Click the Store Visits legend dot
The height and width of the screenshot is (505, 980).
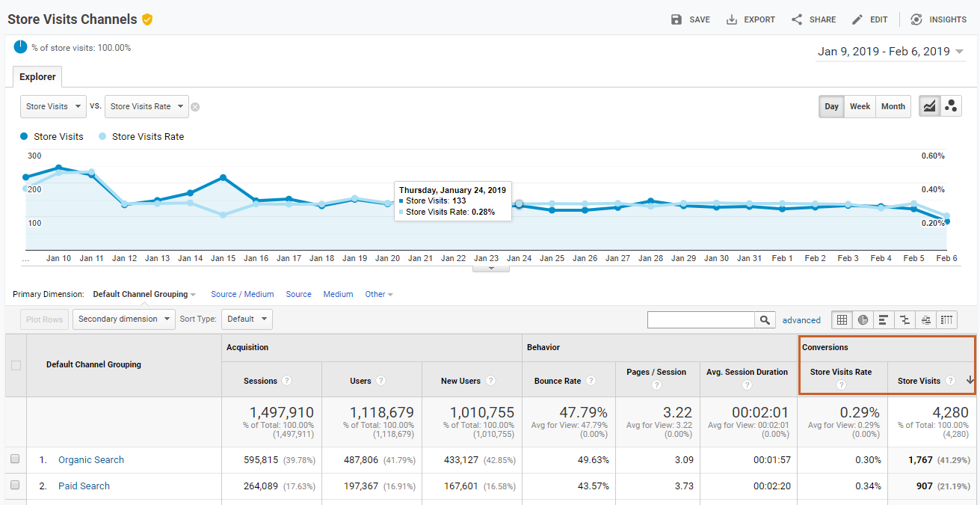tap(24, 137)
